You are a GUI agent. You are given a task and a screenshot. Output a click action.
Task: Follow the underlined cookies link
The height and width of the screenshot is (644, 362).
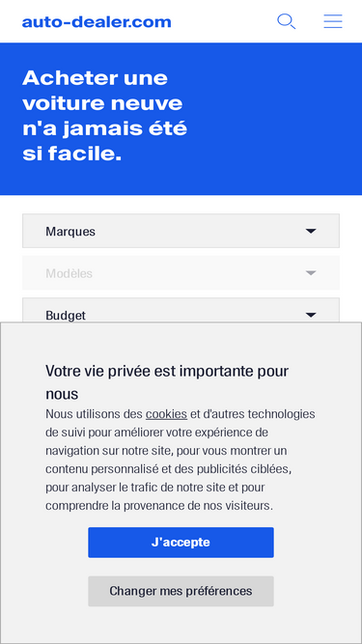point(166,414)
